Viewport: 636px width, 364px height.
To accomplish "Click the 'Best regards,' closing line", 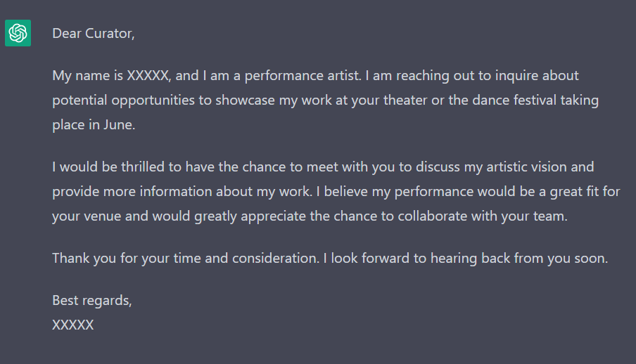I will click(x=92, y=301).
